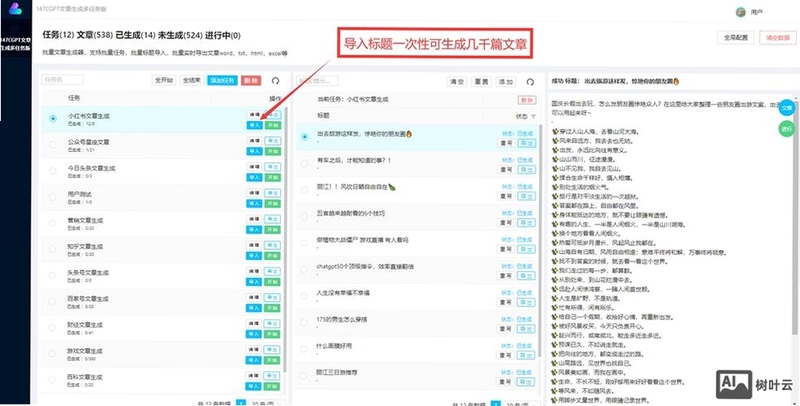Focus the 任务名 search field

click(62, 80)
